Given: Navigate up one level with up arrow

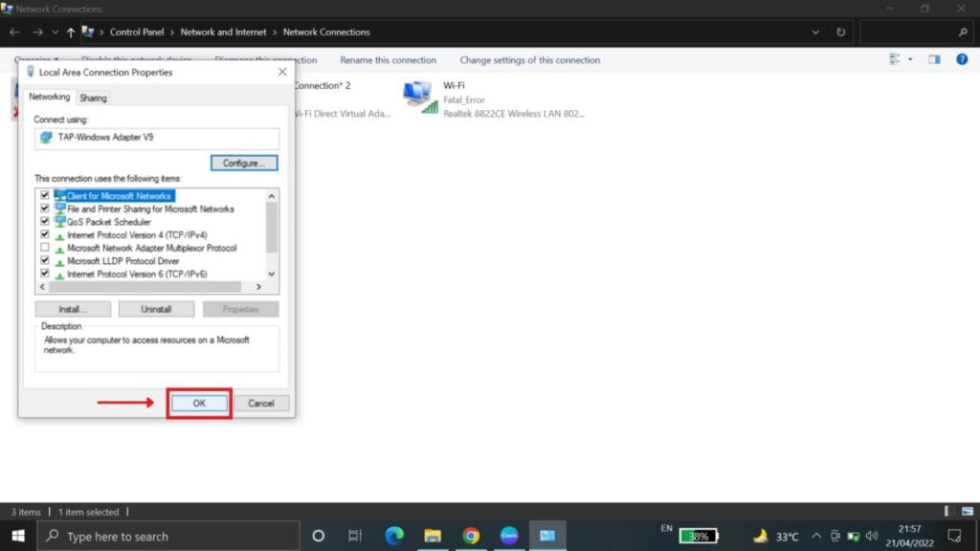Looking at the screenshot, I should click(x=71, y=32).
